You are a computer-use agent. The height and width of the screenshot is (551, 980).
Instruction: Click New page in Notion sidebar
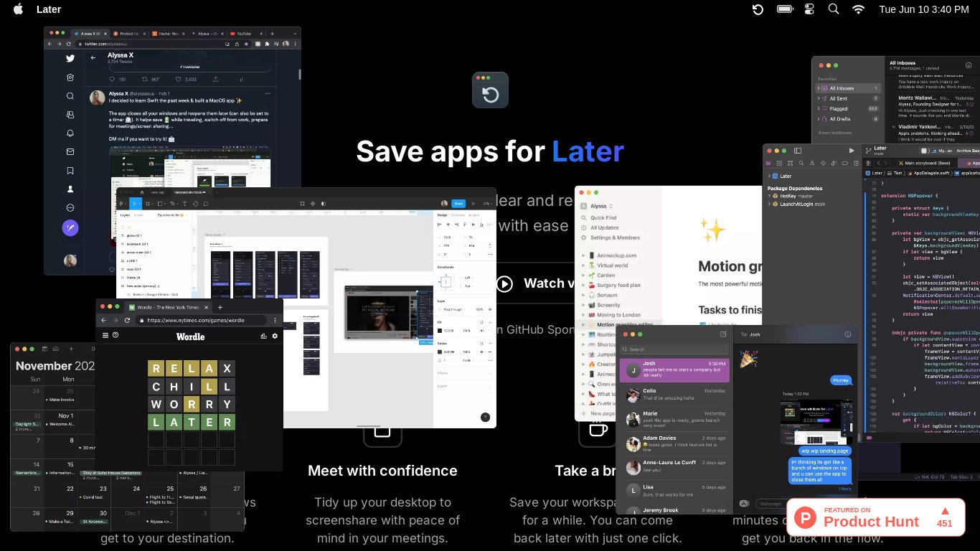pos(599,413)
